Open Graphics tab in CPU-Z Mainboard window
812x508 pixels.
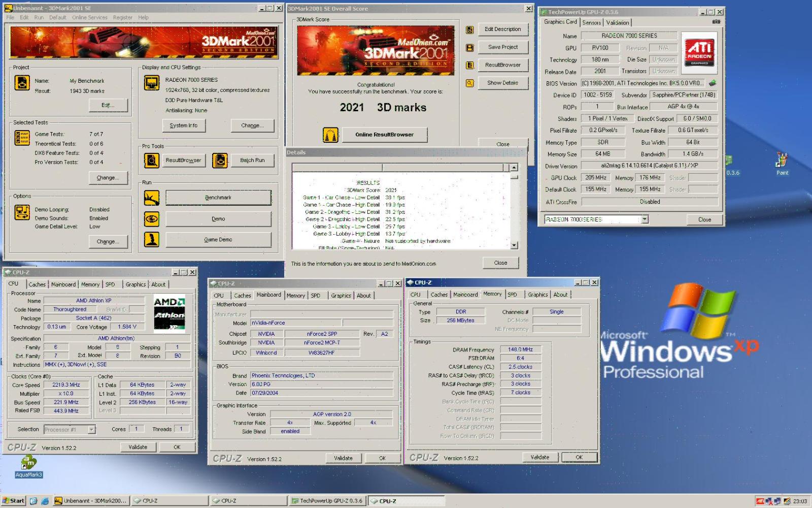pos(341,296)
